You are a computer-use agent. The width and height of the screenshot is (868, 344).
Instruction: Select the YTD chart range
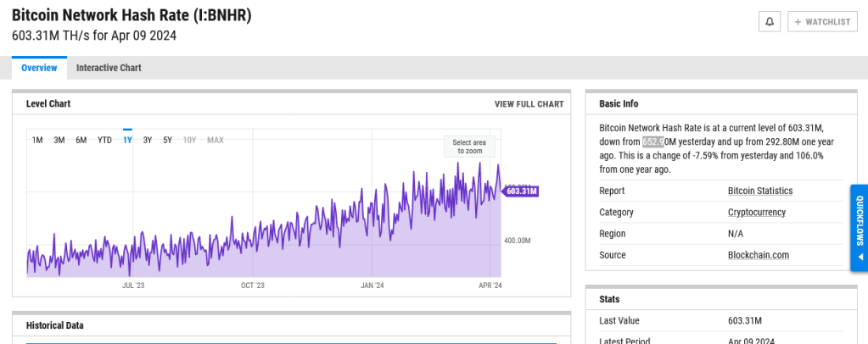[x=104, y=140]
